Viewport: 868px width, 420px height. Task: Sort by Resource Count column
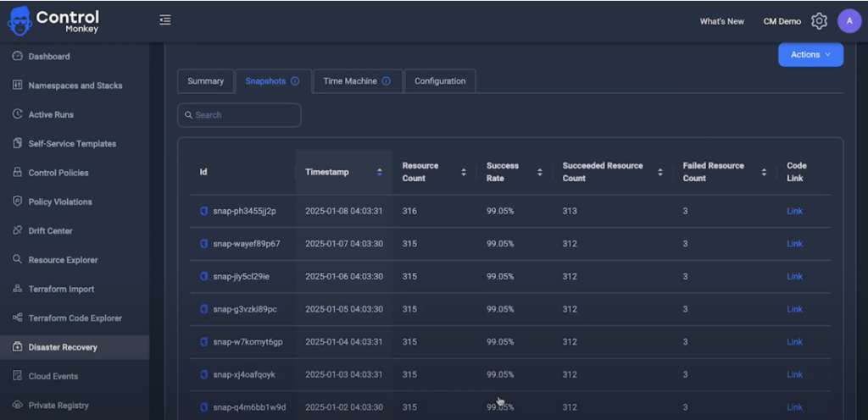pos(464,172)
